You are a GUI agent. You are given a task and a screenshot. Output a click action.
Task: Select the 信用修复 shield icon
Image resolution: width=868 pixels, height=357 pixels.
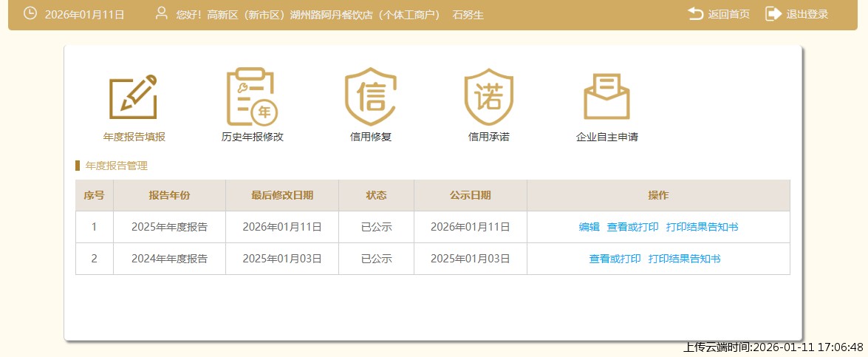[x=370, y=97]
